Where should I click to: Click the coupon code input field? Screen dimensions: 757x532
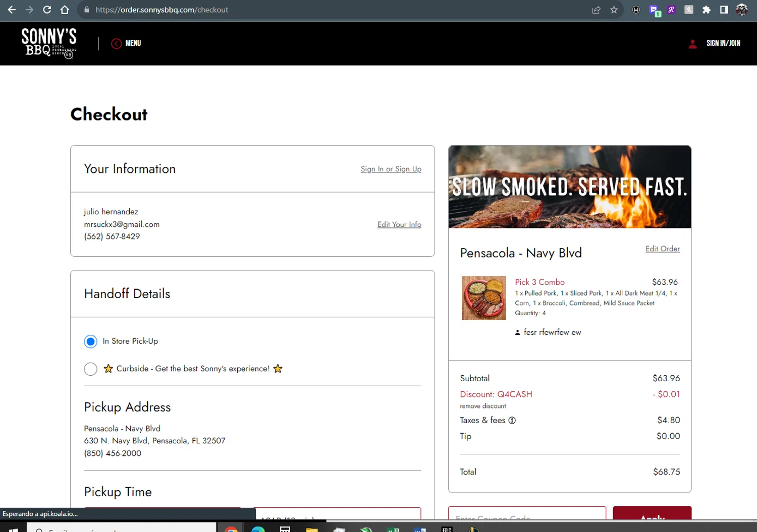point(527,513)
